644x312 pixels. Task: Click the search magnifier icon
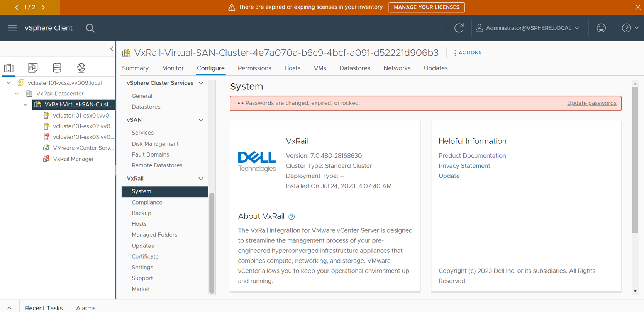coord(90,28)
